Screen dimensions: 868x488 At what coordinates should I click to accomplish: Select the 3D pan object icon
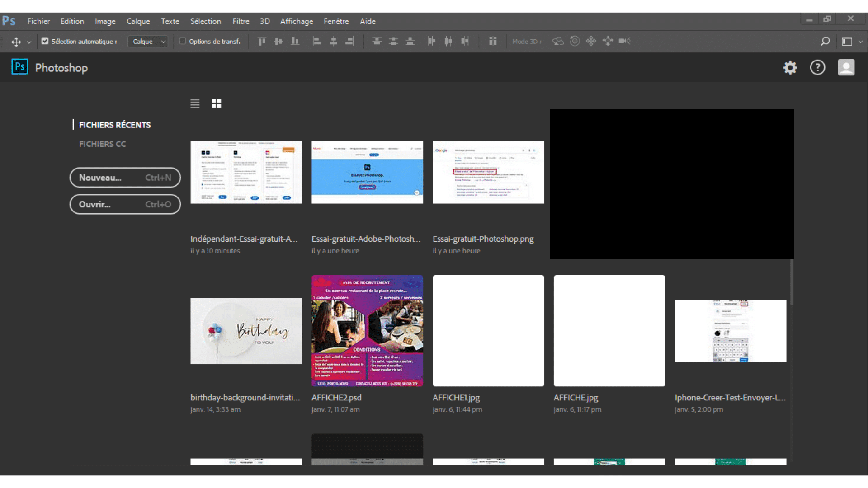[x=591, y=41]
